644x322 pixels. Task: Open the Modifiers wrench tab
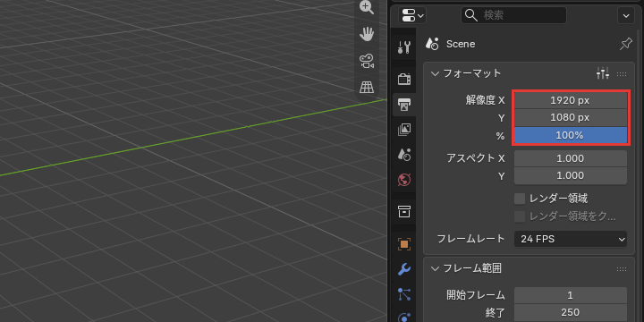tap(404, 269)
